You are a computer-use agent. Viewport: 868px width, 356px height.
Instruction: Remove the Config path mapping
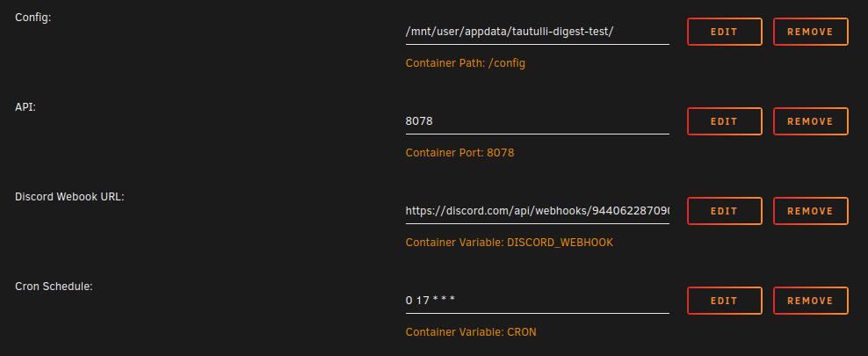(x=810, y=32)
